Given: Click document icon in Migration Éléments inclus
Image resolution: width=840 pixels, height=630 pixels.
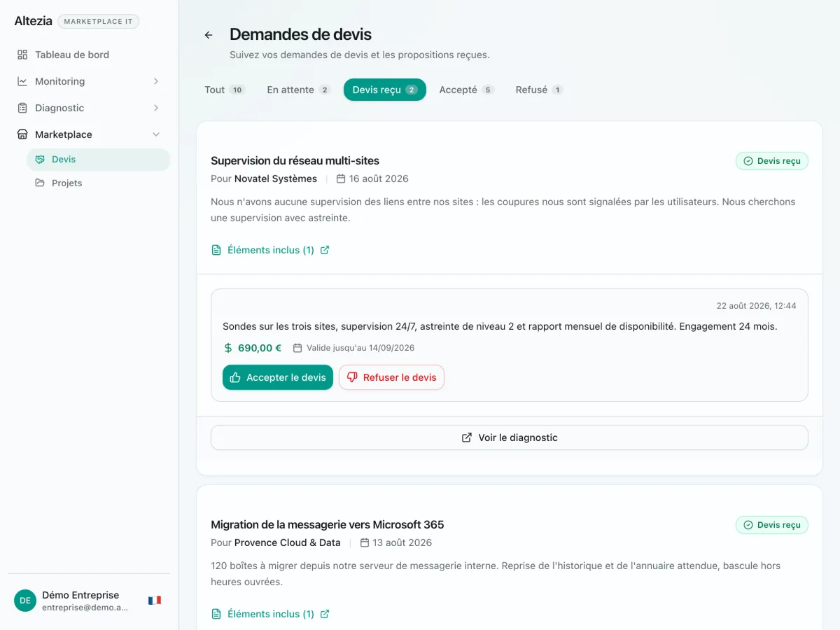Looking at the screenshot, I should click(x=216, y=614).
